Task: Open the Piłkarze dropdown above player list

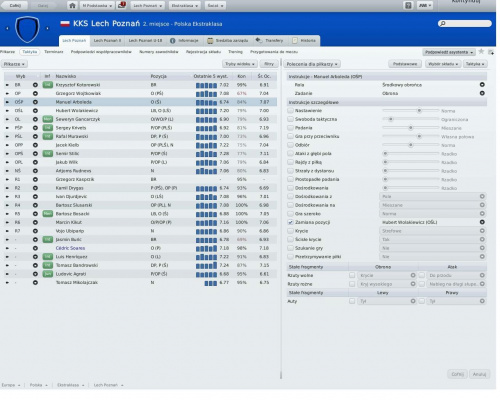Action: pos(14,64)
